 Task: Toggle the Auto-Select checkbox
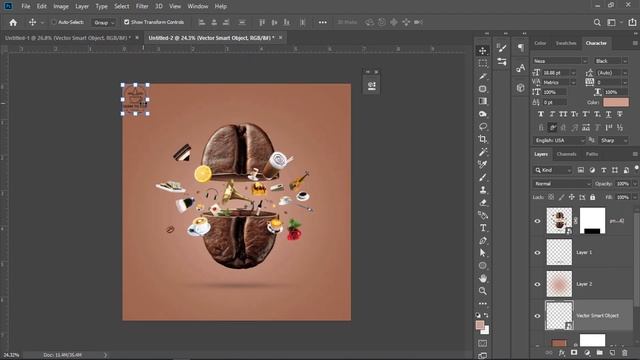click(54, 22)
